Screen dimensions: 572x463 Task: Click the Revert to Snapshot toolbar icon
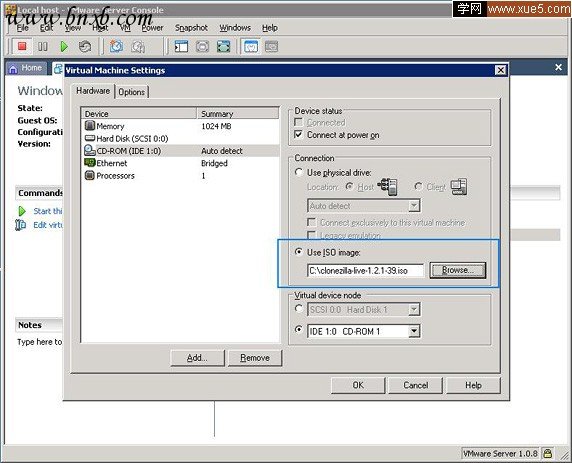138,46
